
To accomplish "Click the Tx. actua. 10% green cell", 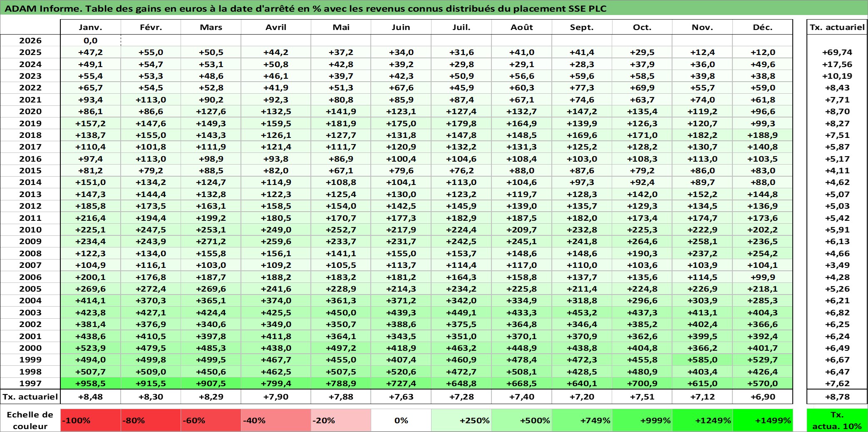I will (x=837, y=420).
